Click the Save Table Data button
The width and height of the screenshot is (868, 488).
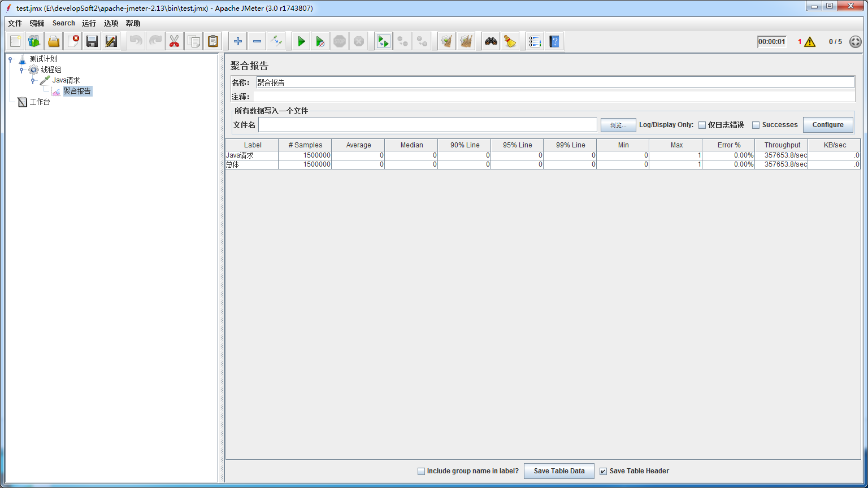(x=559, y=471)
